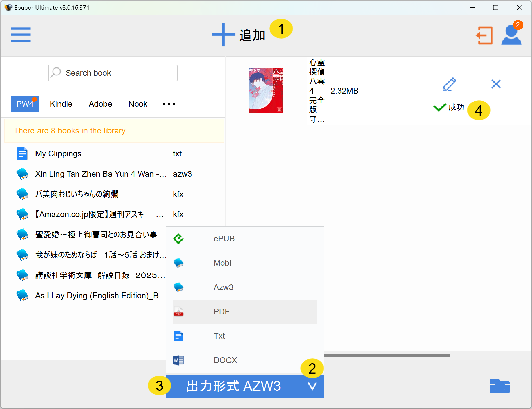Image resolution: width=532 pixels, height=409 pixels.
Task: Switch to the Nook tab
Action: point(138,104)
